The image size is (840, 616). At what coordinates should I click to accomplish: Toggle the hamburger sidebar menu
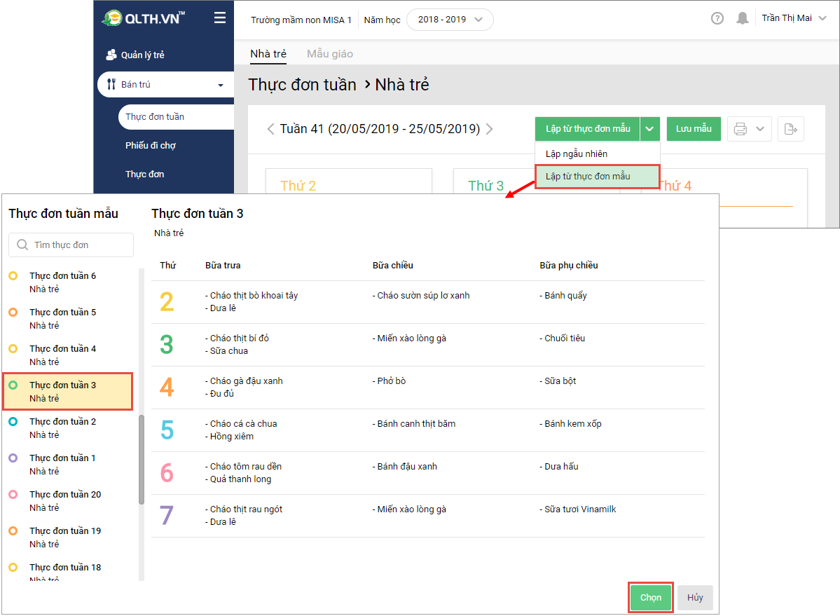point(220,18)
